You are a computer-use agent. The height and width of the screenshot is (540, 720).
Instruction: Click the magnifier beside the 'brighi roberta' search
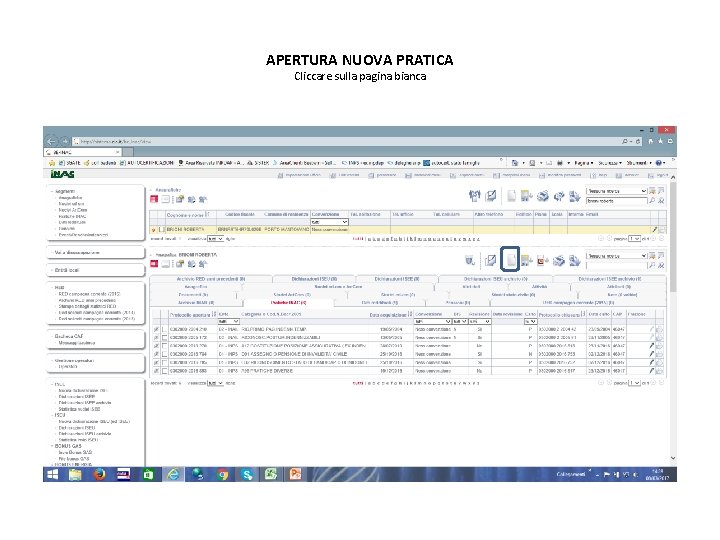point(652,201)
